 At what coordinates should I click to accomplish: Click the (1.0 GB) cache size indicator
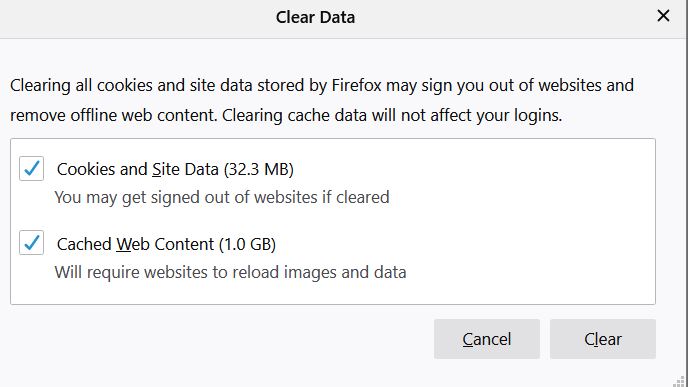247,244
